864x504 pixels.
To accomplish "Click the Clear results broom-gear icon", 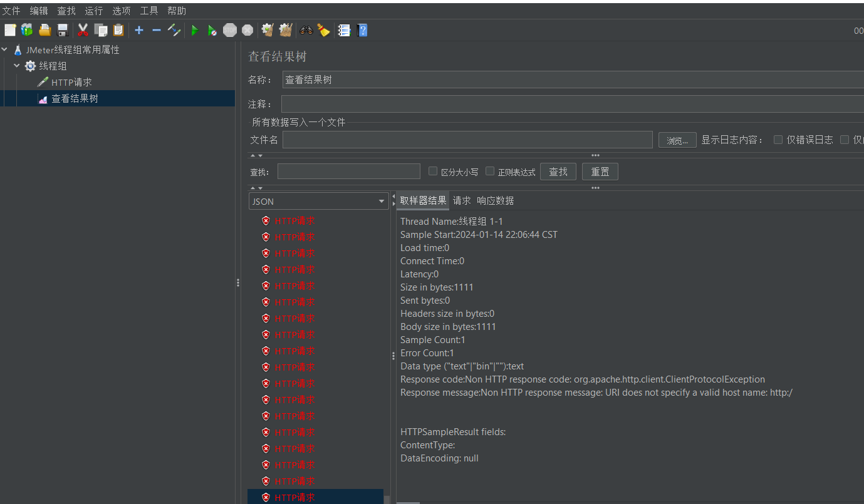I will tap(268, 30).
